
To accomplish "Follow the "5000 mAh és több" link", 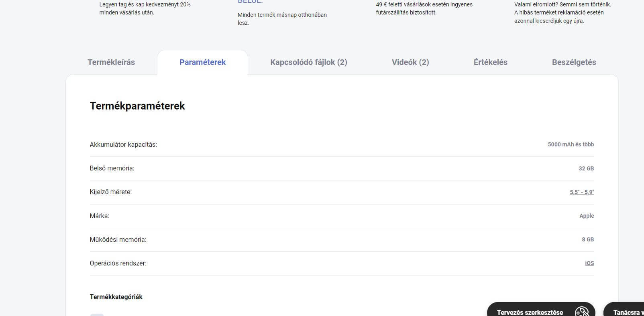I will coord(571,144).
